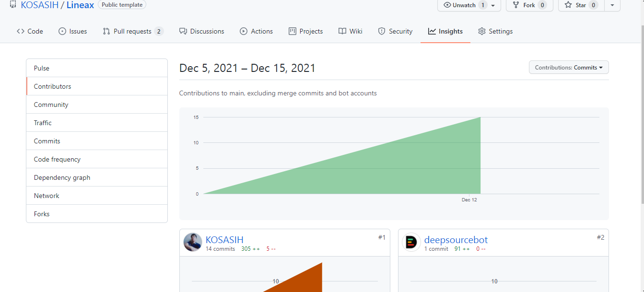Click the 305 ++ additions count

click(x=250, y=249)
